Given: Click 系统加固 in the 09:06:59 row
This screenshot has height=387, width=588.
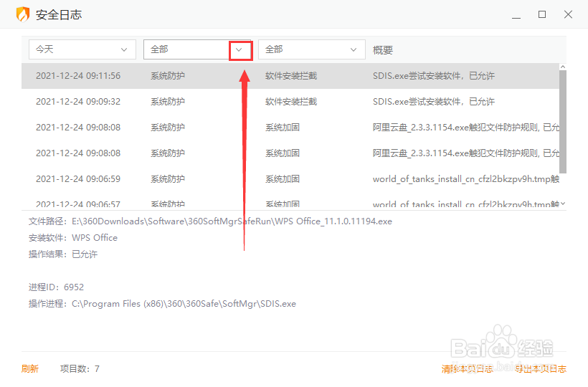Looking at the screenshot, I should click(283, 179).
